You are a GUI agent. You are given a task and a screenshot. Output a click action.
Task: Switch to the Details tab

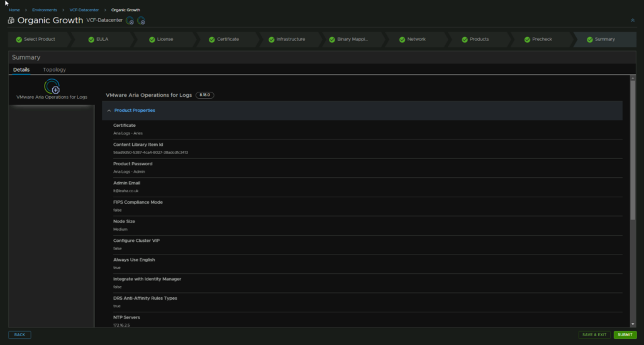click(x=21, y=70)
